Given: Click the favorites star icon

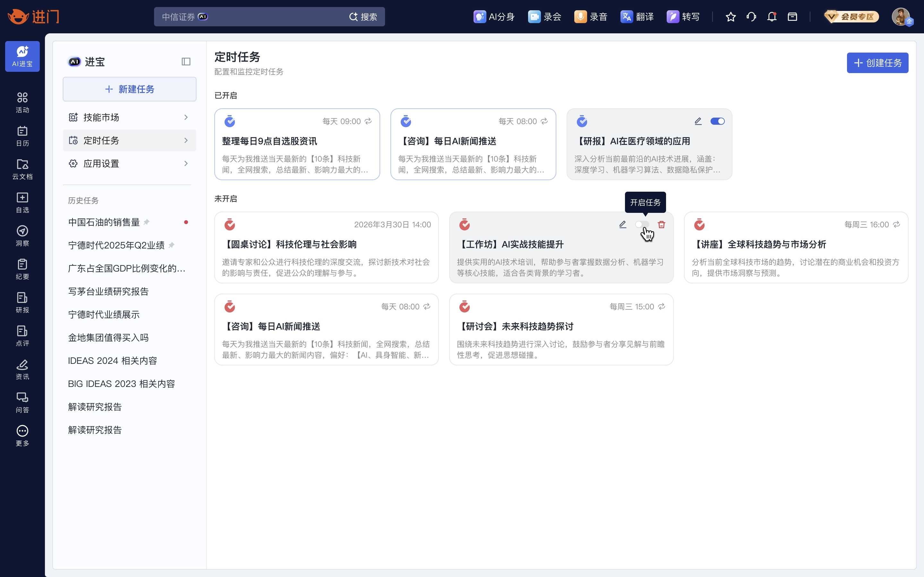Looking at the screenshot, I should coord(731,17).
